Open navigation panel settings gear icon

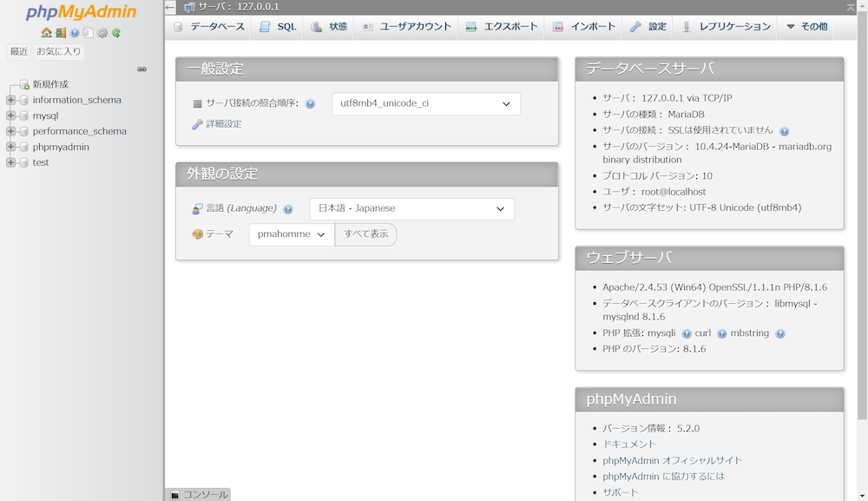[102, 33]
